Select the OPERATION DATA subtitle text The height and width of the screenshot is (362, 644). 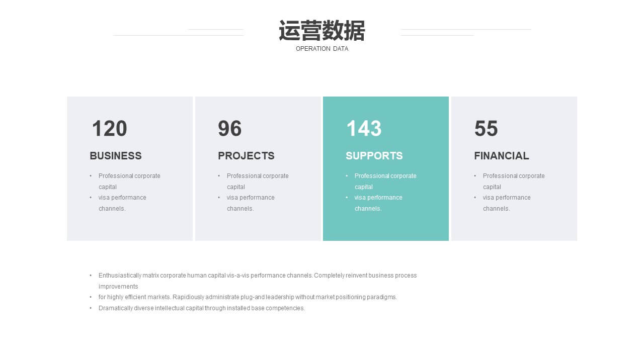click(321, 49)
